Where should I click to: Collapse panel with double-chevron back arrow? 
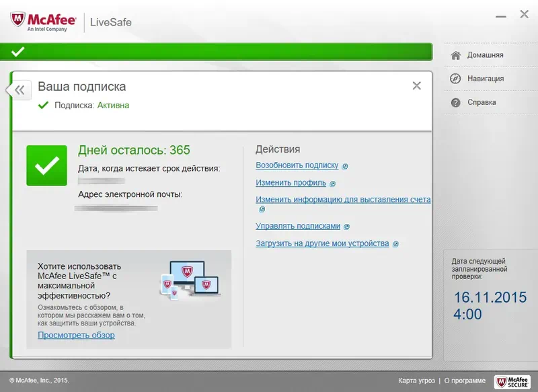pos(20,90)
